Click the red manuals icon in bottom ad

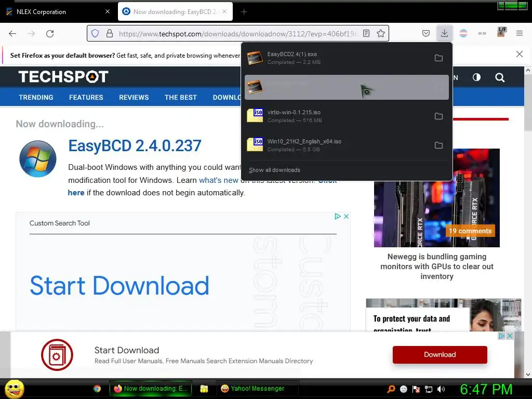[57, 355]
